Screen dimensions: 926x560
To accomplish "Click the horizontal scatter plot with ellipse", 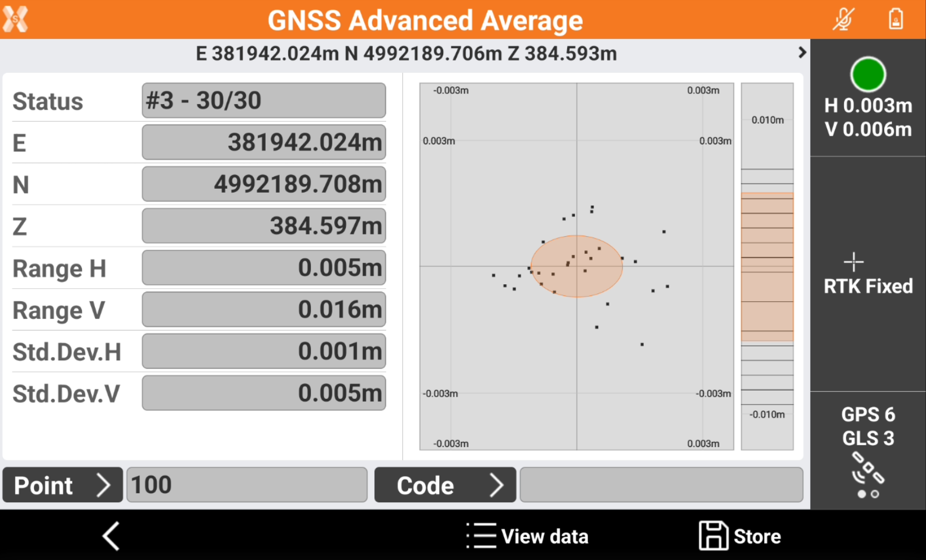I will (576, 266).
